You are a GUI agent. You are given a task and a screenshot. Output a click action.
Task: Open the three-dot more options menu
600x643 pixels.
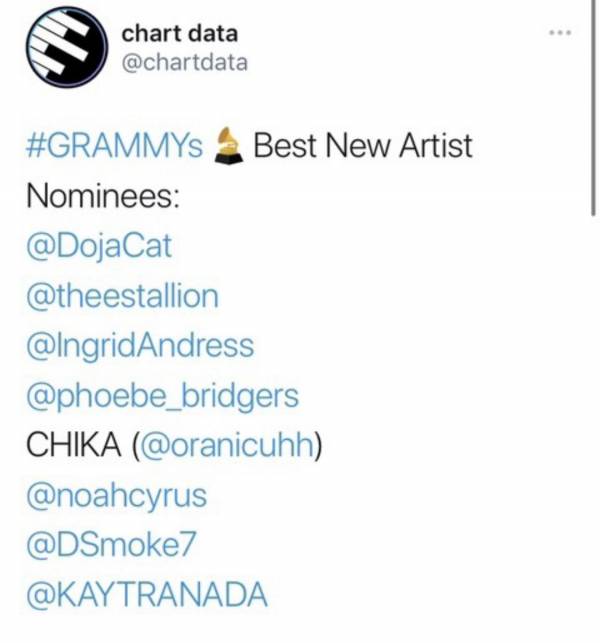click(560, 32)
